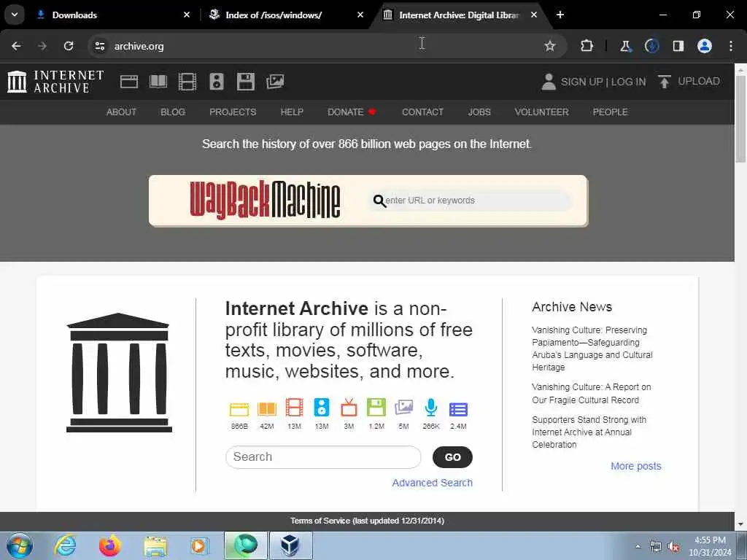Image resolution: width=747 pixels, height=560 pixels.
Task: Launch Internet Explorer from the taskbar
Action: [x=65, y=545]
